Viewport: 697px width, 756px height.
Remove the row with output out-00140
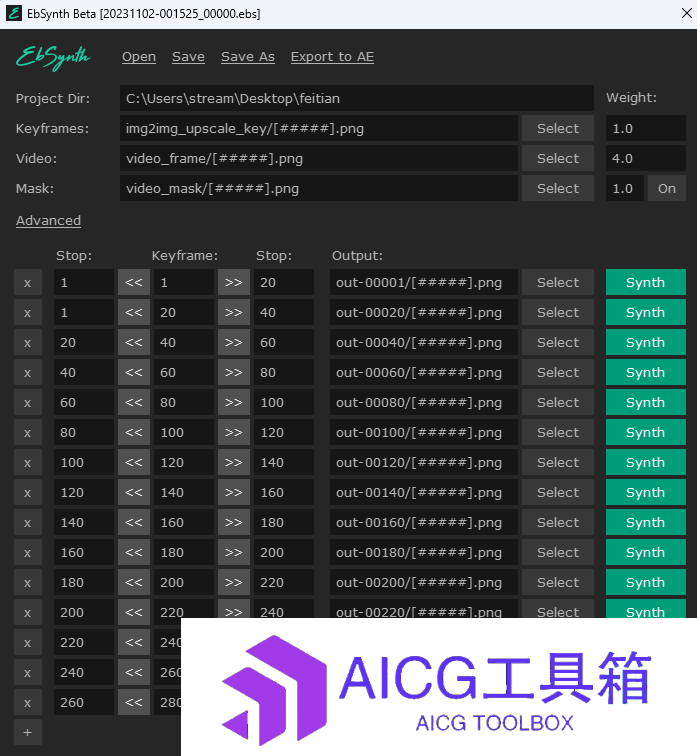coord(27,492)
